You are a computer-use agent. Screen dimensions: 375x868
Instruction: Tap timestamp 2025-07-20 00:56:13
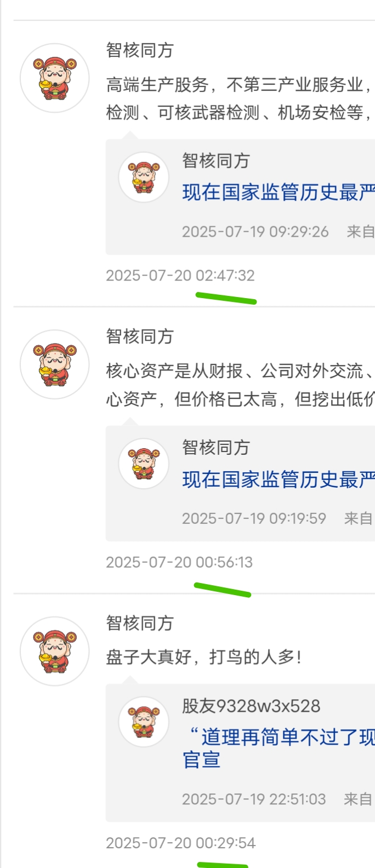pyautogui.click(x=179, y=562)
